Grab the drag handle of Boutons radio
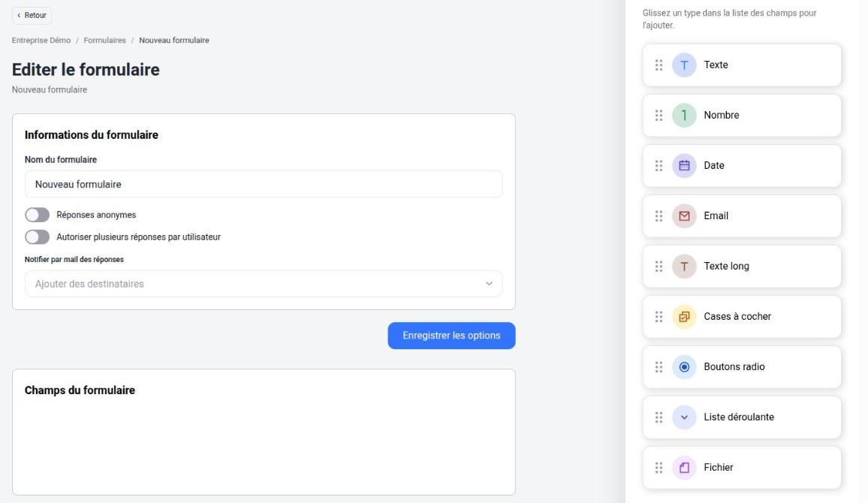The height and width of the screenshot is (503, 868). 659,367
